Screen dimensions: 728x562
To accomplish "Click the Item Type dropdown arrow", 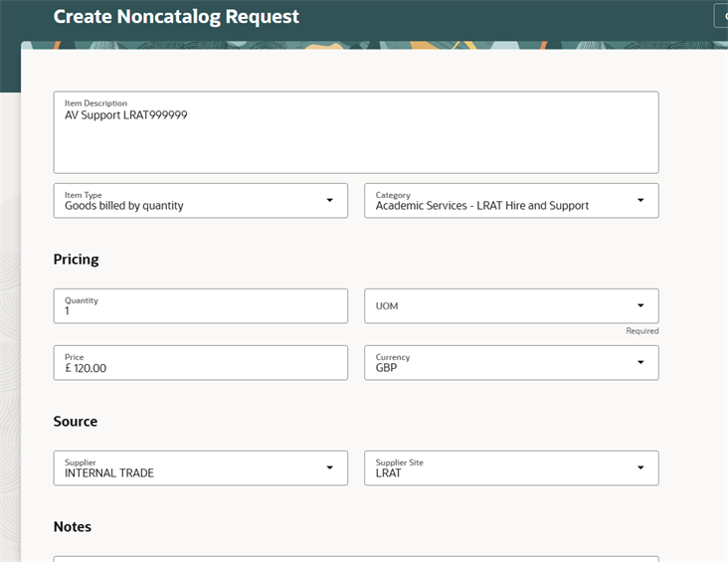I will tap(329, 201).
